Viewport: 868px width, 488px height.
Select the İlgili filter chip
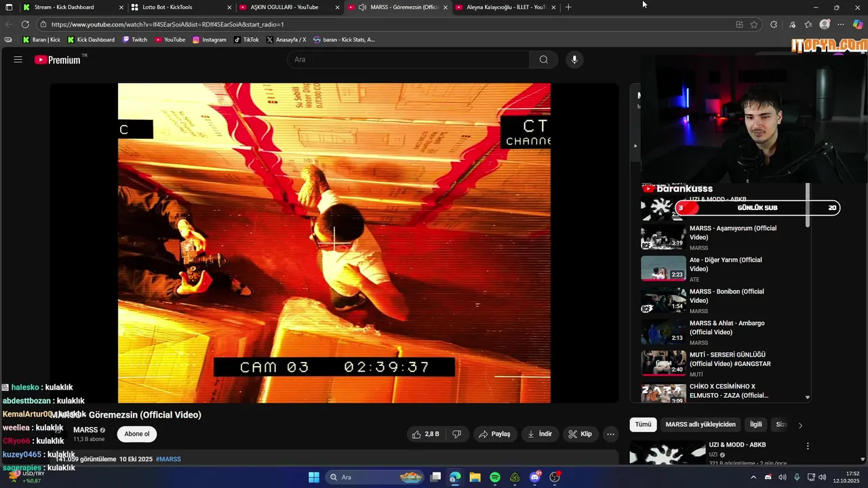point(755,424)
